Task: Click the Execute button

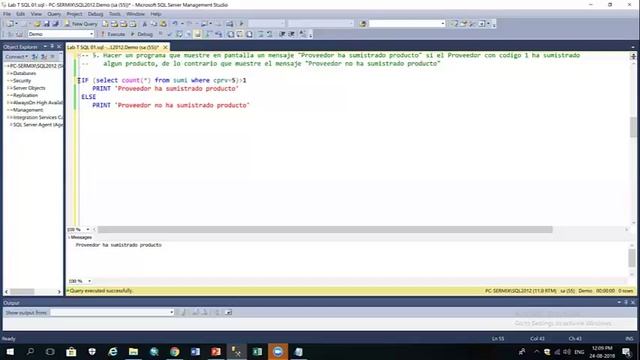Action: pos(113,34)
